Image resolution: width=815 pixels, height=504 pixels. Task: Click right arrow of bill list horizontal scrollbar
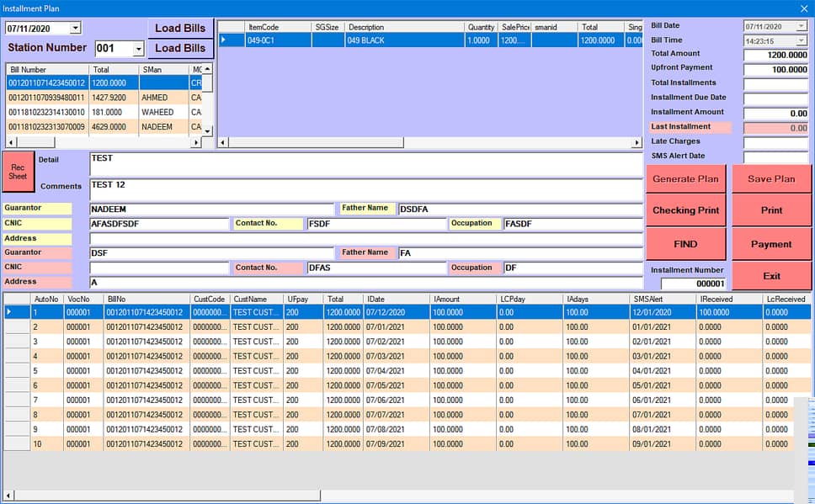pos(196,142)
